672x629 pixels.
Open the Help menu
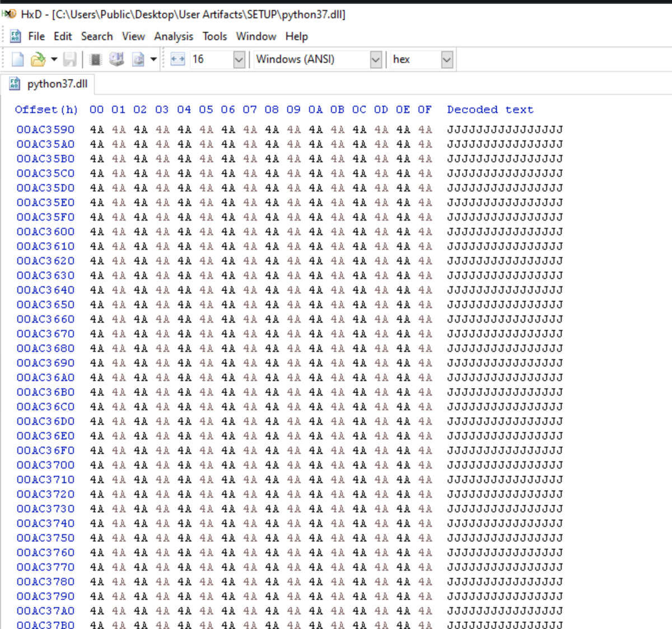pyautogui.click(x=296, y=36)
